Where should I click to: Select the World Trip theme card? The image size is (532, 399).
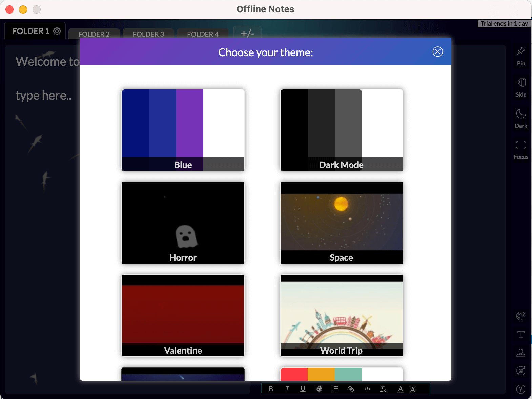pos(342,316)
